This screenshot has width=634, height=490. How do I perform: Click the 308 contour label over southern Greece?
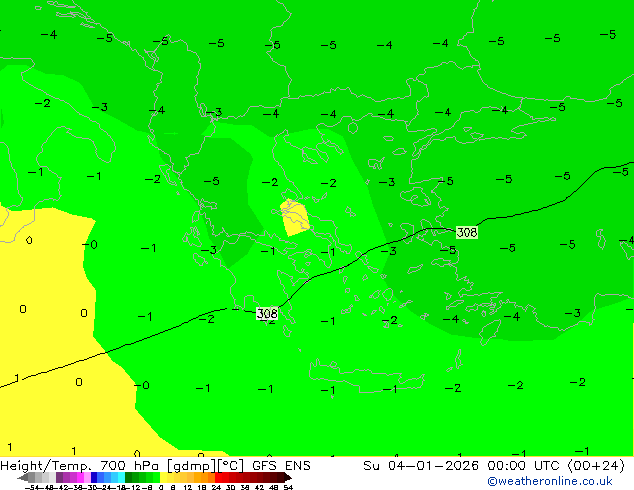[x=267, y=314]
